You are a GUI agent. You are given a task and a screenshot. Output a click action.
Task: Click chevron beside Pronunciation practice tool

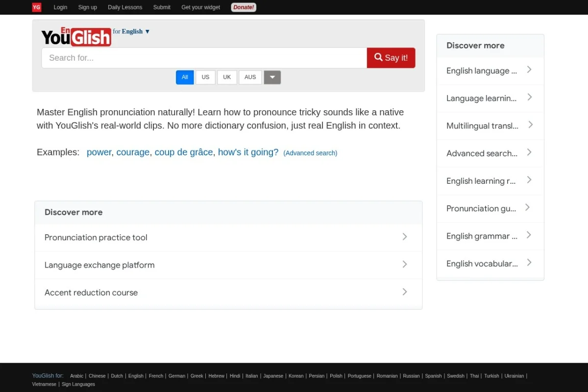405,237
